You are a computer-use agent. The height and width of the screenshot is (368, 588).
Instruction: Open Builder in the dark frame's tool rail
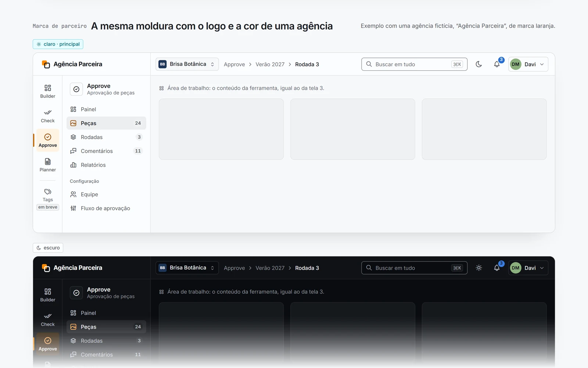(x=48, y=295)
